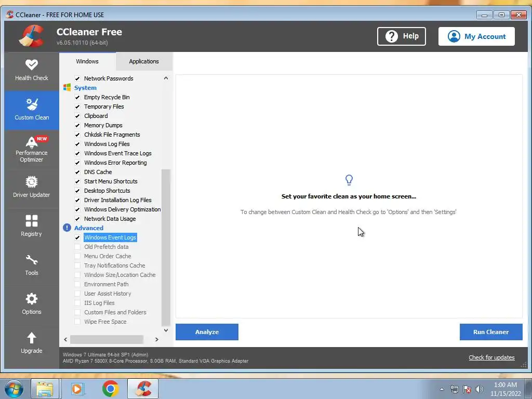Click the horizontal scroll left arrow
The height and width of the screenshot is (399, 532).
[x=65, y=339]
